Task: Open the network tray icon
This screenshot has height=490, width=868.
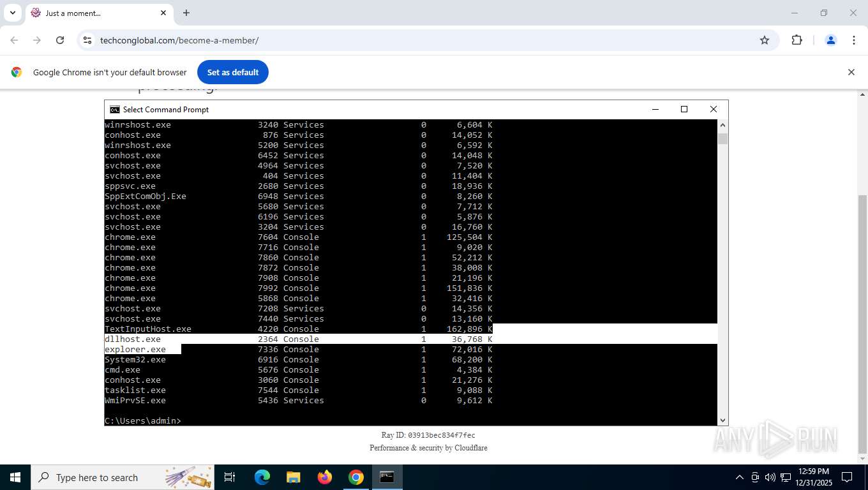Action: point(786,477)
